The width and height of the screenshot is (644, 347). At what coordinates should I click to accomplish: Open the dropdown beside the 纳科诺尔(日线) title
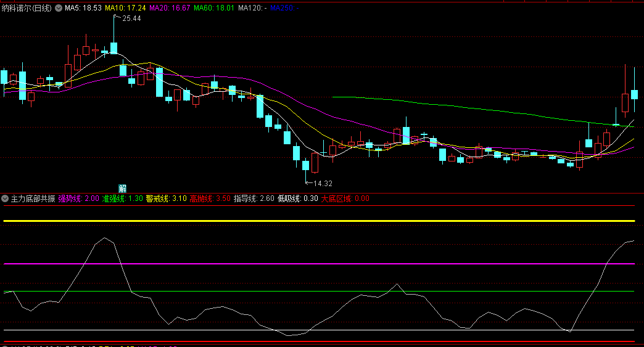(x=59, y=8)
